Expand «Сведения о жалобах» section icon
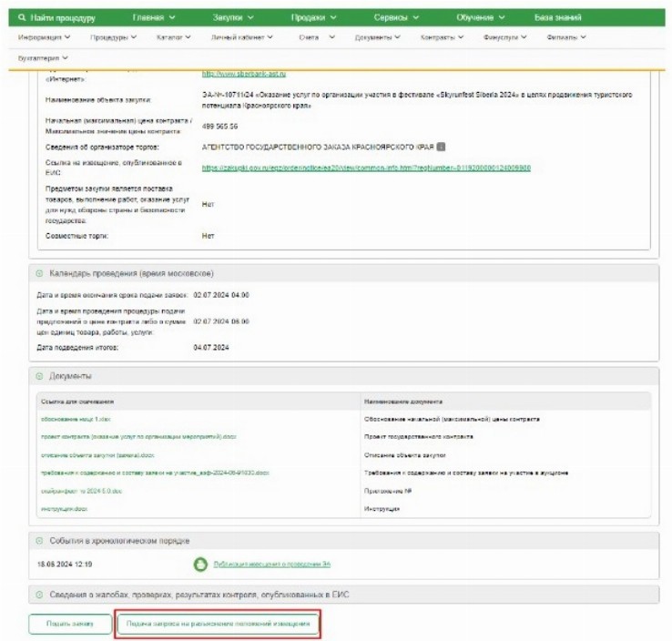The height and width of the screenshot is (641, 672). point(39,595)
